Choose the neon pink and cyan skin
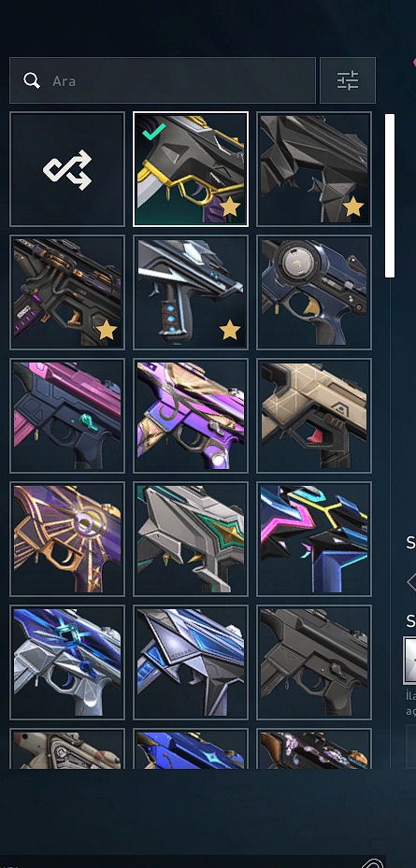This screenshot has height=868, width=416. [x=314, y=539]
